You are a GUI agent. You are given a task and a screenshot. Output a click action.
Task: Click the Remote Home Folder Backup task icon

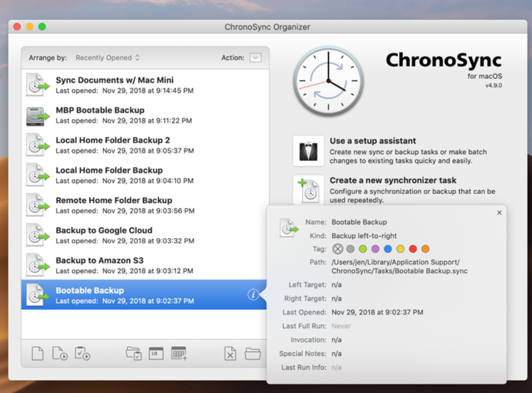[x=37, y=205]
